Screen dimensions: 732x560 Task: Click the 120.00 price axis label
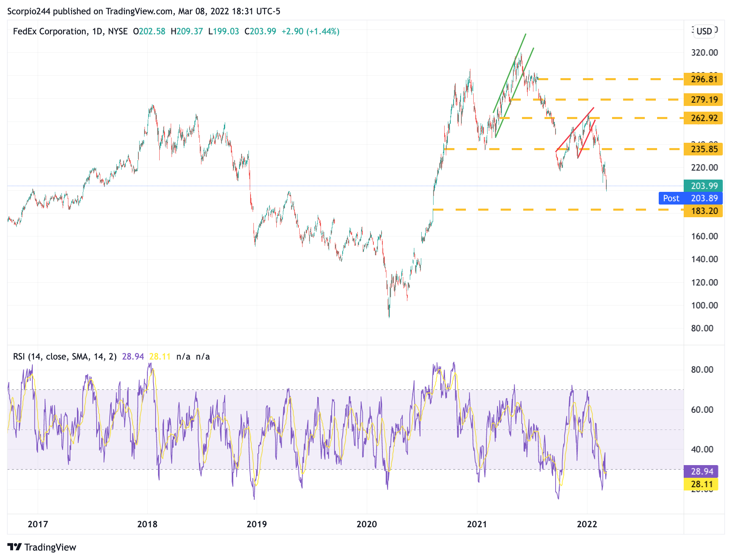704,283
